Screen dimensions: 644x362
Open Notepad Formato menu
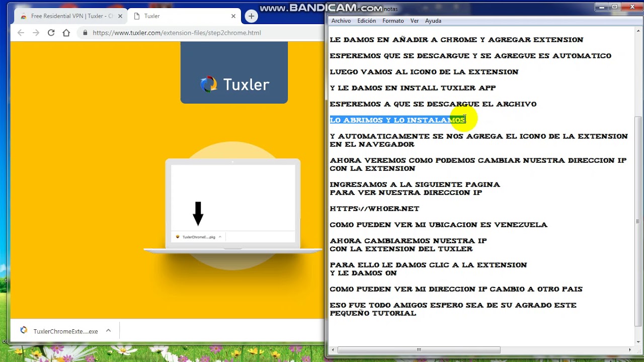click(x=393, y=21)
